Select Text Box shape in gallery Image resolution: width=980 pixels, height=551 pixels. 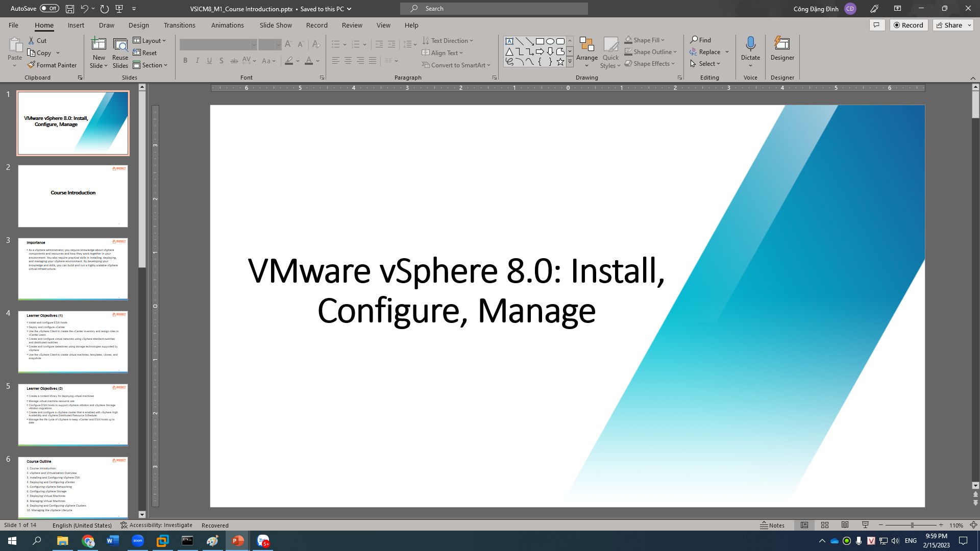tap(509, 41)
